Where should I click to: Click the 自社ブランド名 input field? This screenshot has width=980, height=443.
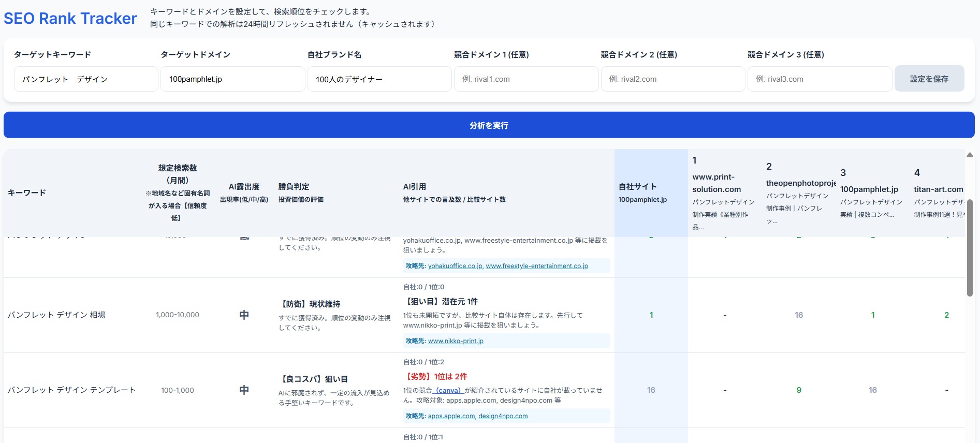click(x=379, y=79)
